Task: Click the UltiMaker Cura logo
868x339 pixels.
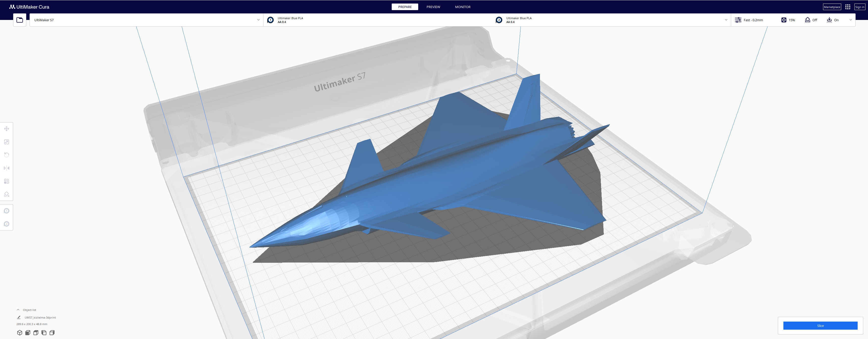Action: 29,7
